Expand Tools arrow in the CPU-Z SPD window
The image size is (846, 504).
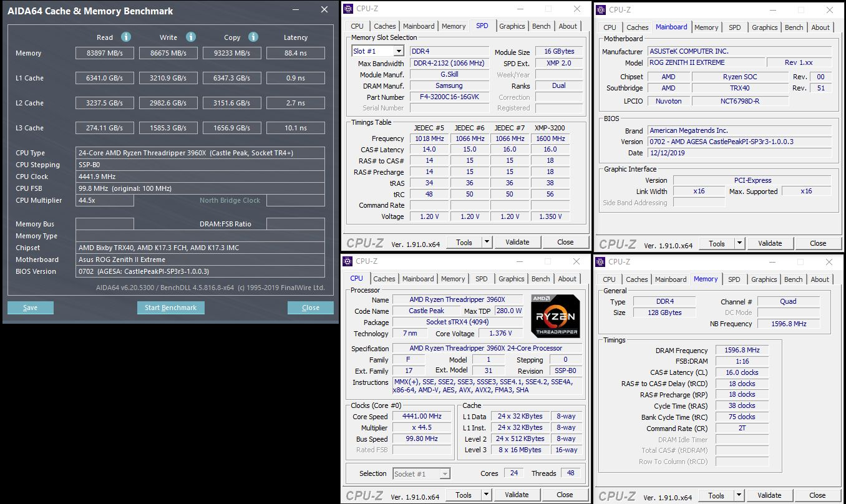(487, 242)
